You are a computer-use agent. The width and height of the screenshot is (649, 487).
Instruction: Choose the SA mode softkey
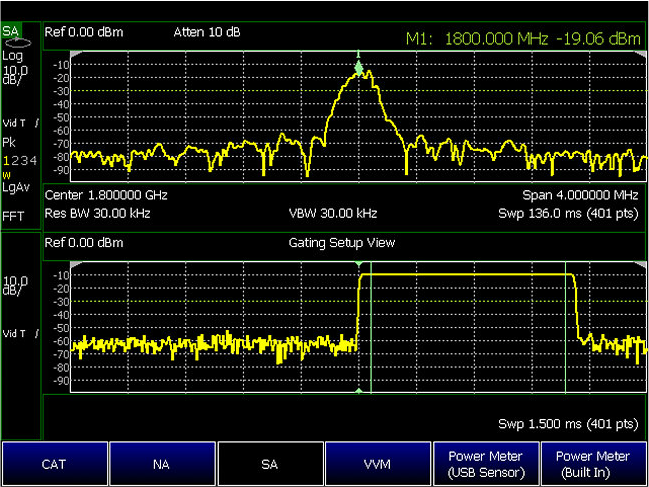[270, 465]
